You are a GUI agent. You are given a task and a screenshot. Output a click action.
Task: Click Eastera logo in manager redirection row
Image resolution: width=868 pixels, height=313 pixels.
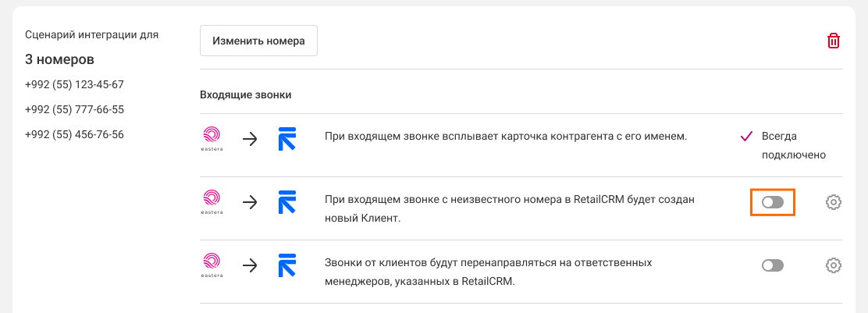pos(212,266)
